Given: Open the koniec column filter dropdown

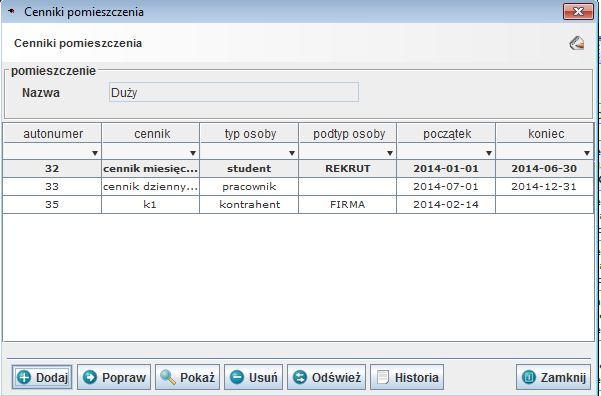Looking at the screenshot, I should pyautogui.click(x=587, y=153).
